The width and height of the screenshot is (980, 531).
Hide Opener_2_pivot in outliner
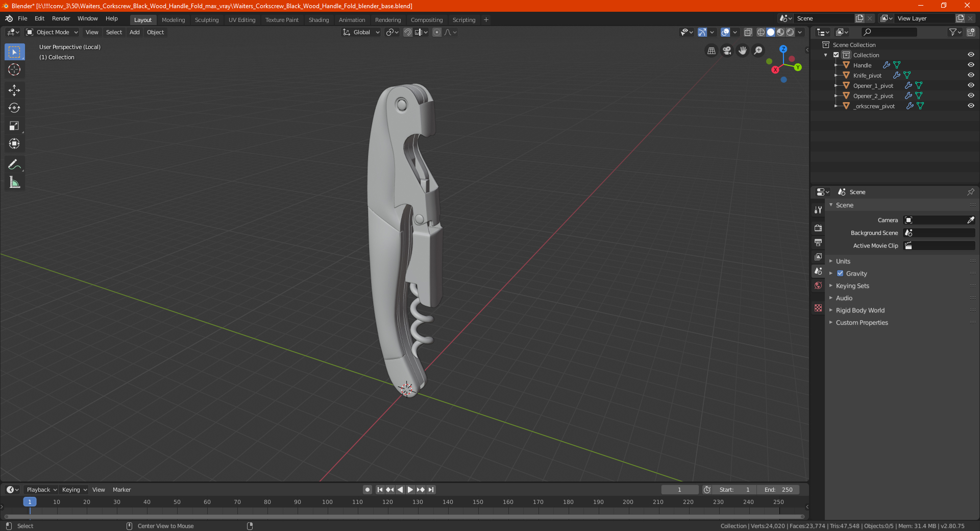[971, 95]
